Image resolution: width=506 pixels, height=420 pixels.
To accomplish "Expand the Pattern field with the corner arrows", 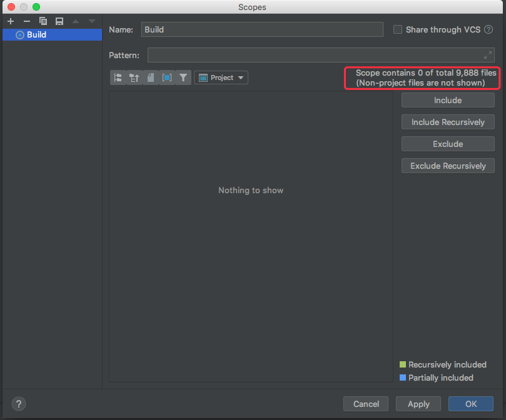I will pos(488,55).
